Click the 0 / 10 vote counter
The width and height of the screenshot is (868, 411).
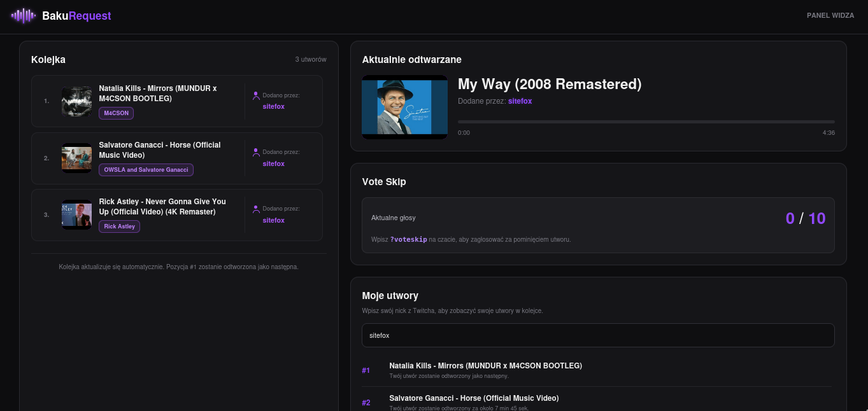pyautogui.click(x=806, y=219)
